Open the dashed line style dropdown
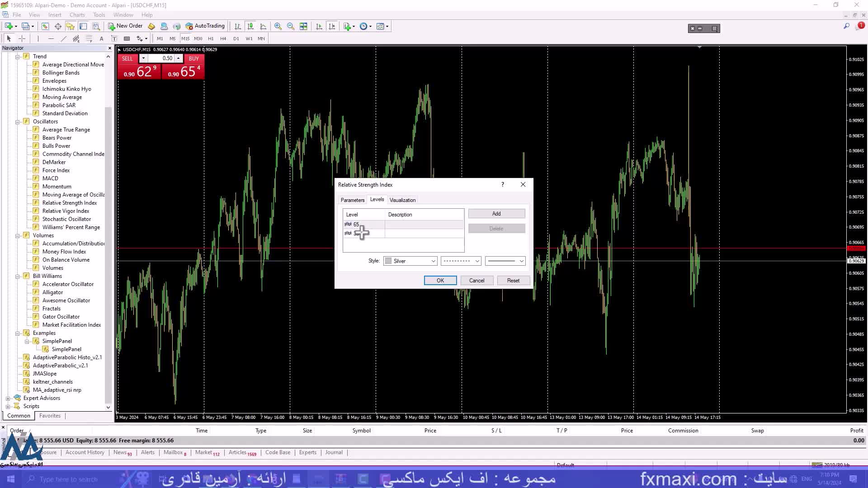Viewport: 868px width, 488px height. 461,261
